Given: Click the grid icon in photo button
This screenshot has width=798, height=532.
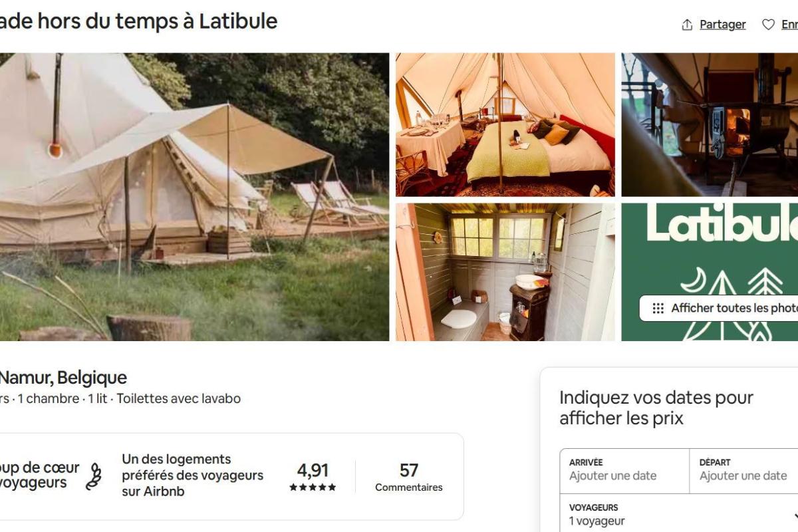Looking at the screenshot, I should [658, 309].
